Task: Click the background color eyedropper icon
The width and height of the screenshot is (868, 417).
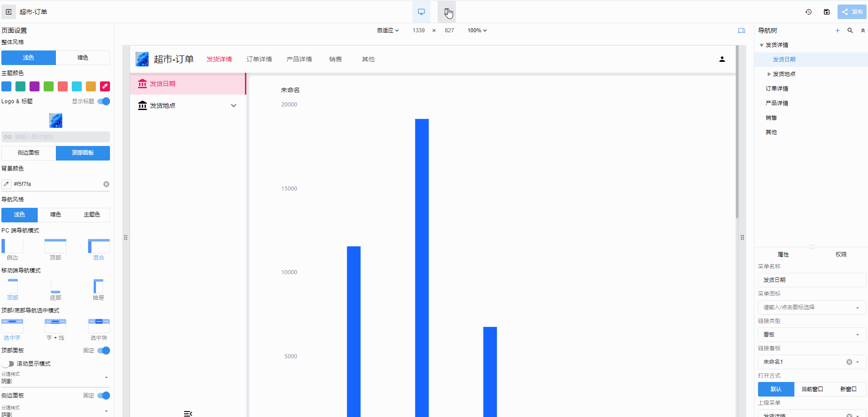Action: pyautogui.click(x=6, y=184)
